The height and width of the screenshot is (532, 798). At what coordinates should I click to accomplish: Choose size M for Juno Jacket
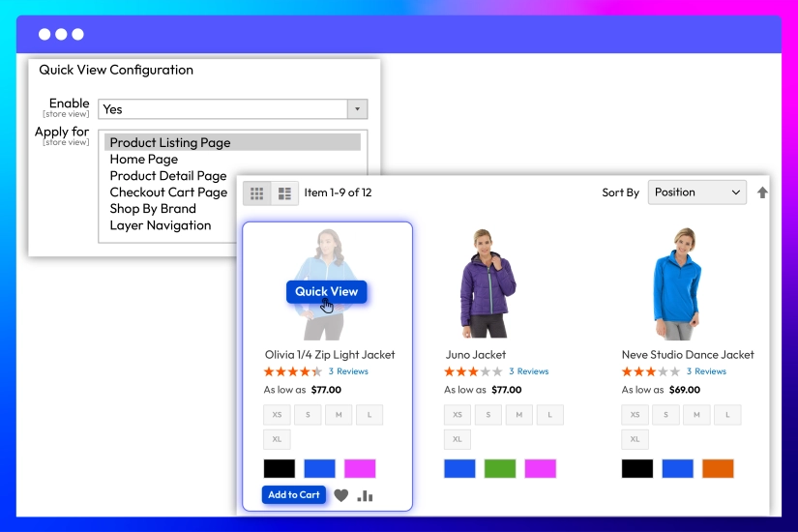(519, 415)
